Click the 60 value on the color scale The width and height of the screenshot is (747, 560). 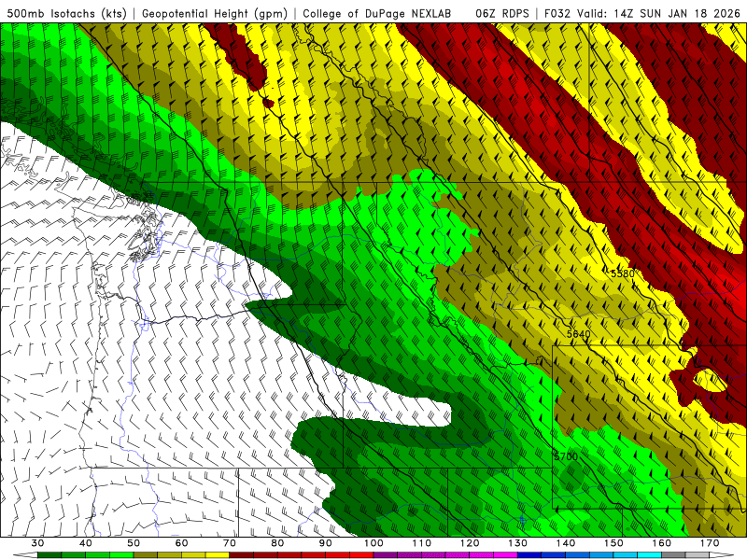(181, 543)
